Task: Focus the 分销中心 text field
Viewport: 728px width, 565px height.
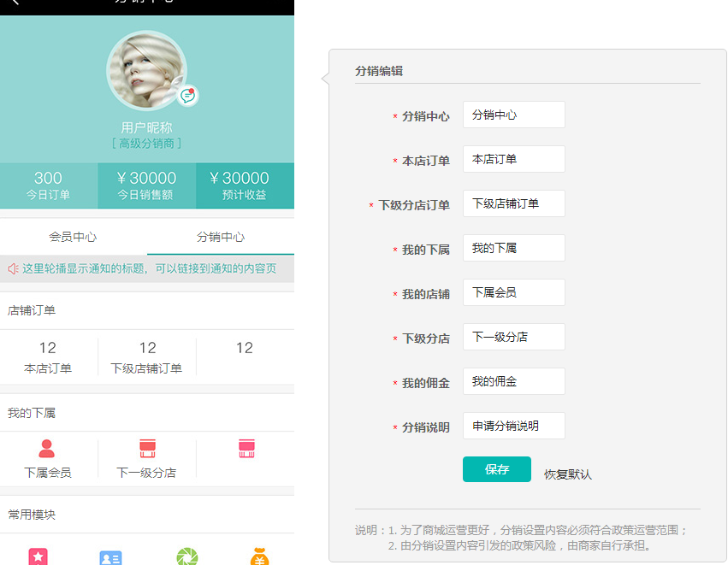Action: point(513,115)
